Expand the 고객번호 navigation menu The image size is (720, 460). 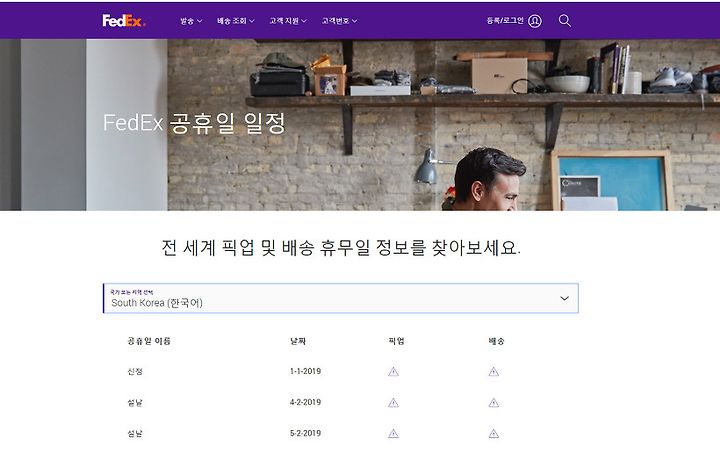339,21
